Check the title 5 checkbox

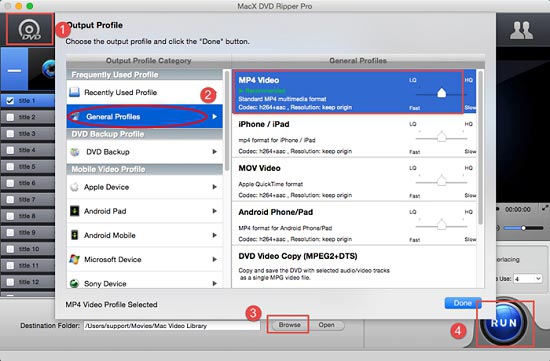pyautogui.click(x=10, y=167)
